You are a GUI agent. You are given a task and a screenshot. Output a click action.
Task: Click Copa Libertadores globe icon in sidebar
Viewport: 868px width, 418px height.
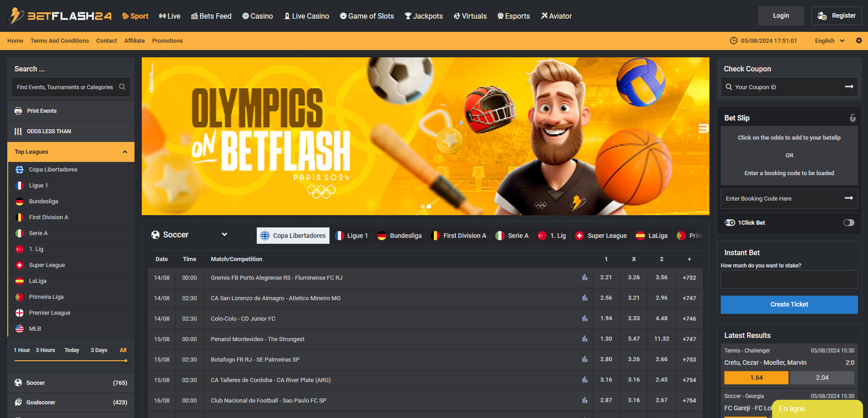20,170
